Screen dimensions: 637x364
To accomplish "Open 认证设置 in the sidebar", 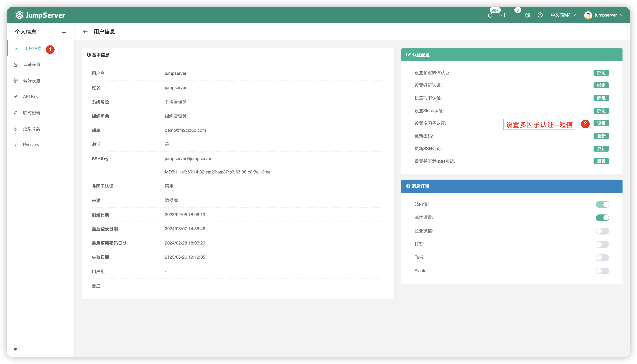I will pos(40,65).
